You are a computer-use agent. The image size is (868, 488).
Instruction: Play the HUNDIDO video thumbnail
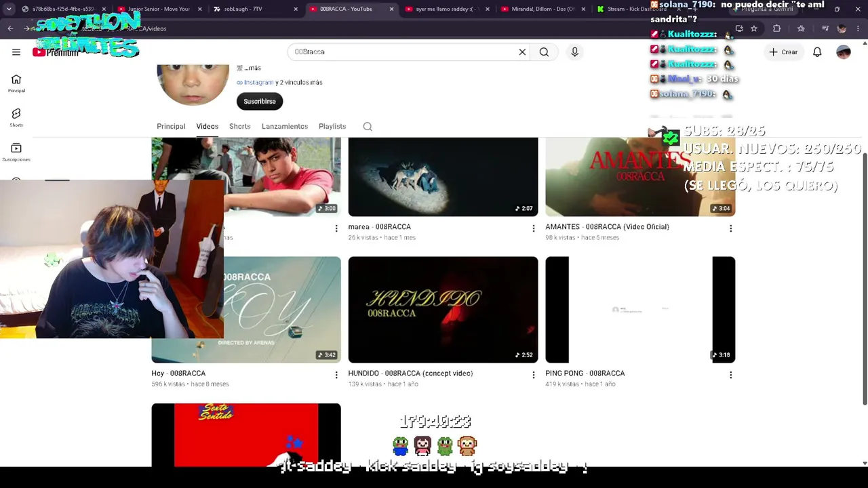pyautogui.click(x=443, y=310)
